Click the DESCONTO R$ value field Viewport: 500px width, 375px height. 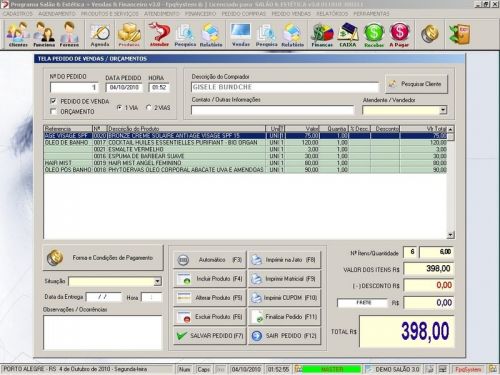[429, 285]
